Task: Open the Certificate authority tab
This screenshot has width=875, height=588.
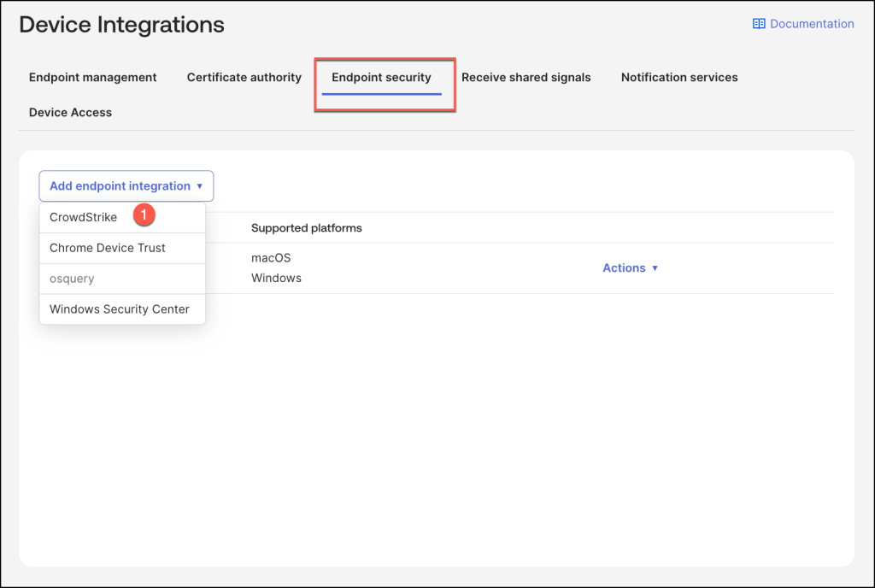Action: click(244, 77)
